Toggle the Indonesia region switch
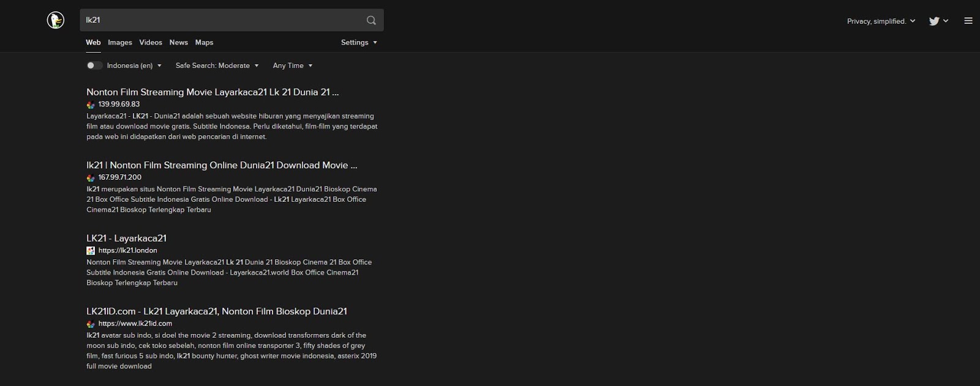This screenshot has width=980, height=386. (x=94, y=65)
